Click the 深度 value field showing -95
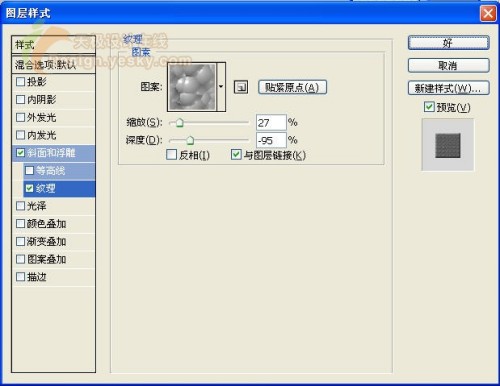500x386 pixels. 271,140
